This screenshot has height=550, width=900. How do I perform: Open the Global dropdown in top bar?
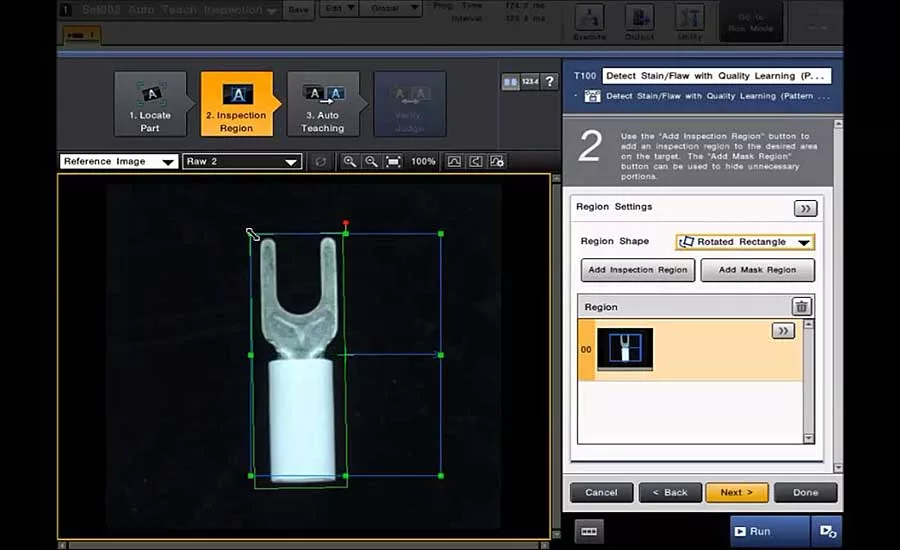tap(391, 9)
